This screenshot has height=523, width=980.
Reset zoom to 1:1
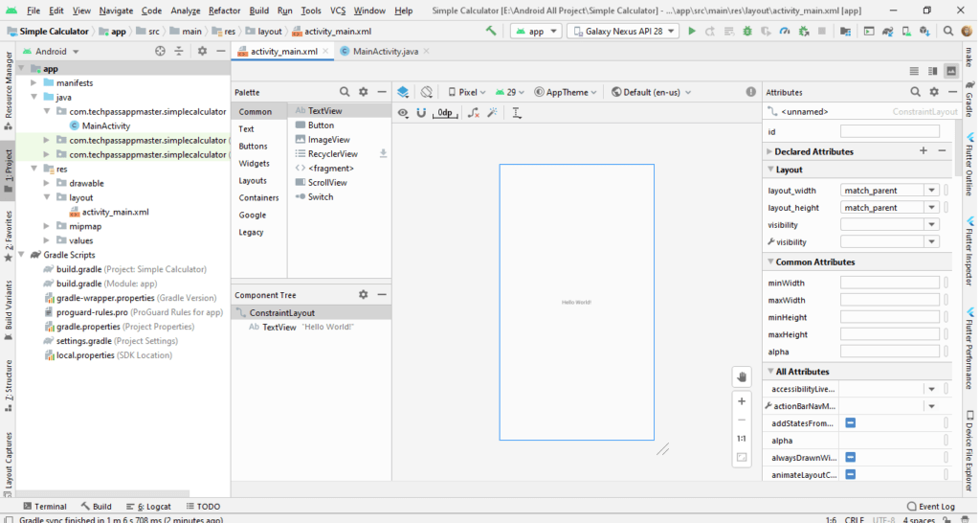coord(742,439)
